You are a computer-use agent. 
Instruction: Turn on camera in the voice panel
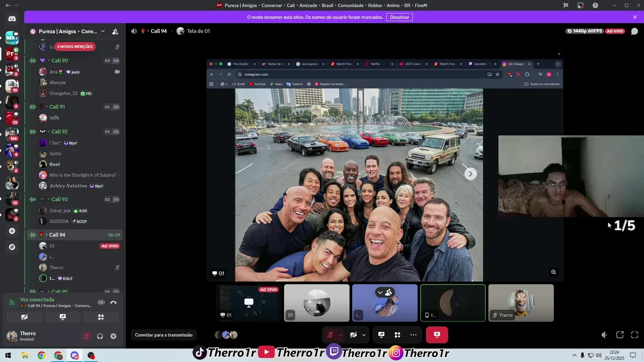coord(24,317)
